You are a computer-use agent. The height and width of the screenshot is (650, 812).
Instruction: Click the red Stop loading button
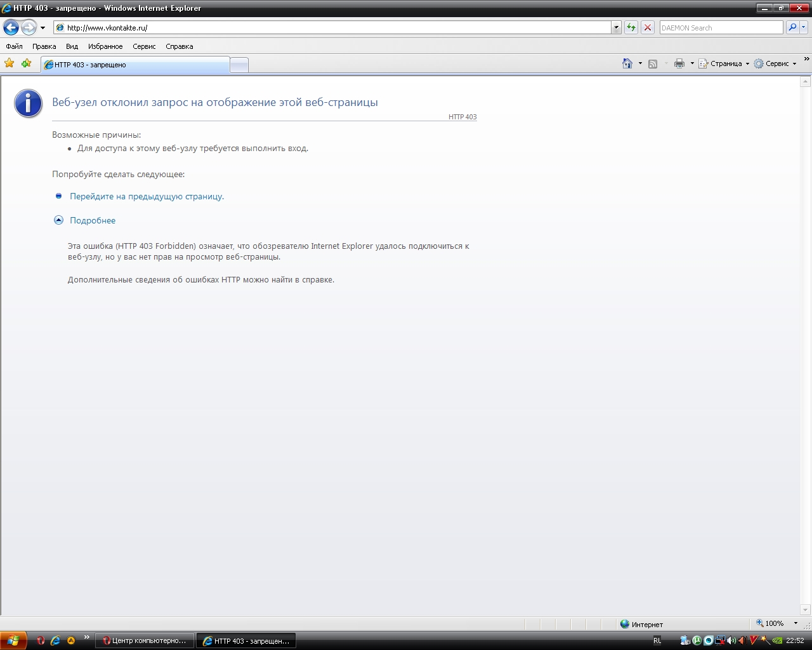point(648,27)
